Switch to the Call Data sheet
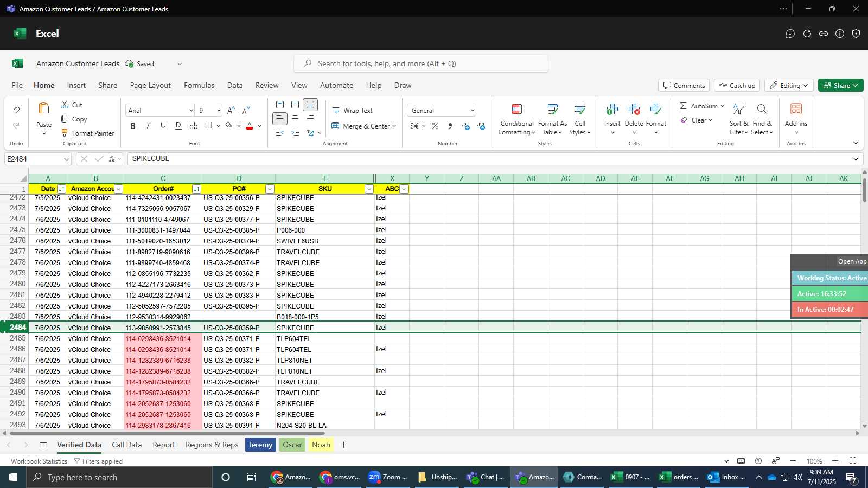868x488 pixels. tap(126, 445)
